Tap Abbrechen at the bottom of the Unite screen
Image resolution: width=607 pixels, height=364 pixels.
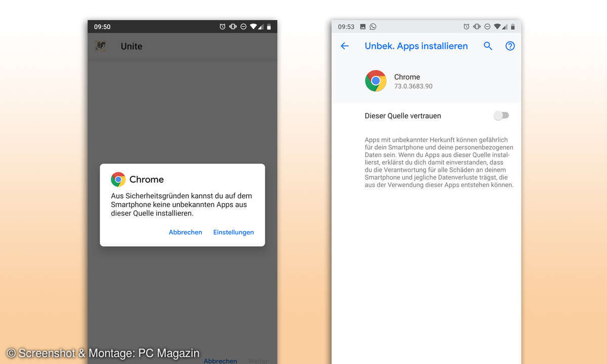pyautogui.click(x=220, y=361)
